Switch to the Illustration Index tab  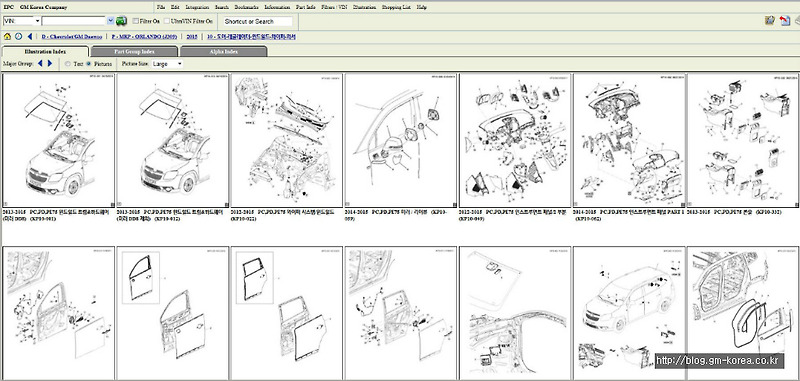click(45, 52)
